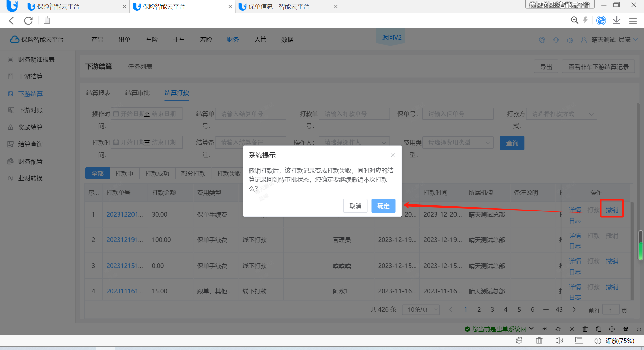Open payment order 202312191... link

(x=124, y=240)
